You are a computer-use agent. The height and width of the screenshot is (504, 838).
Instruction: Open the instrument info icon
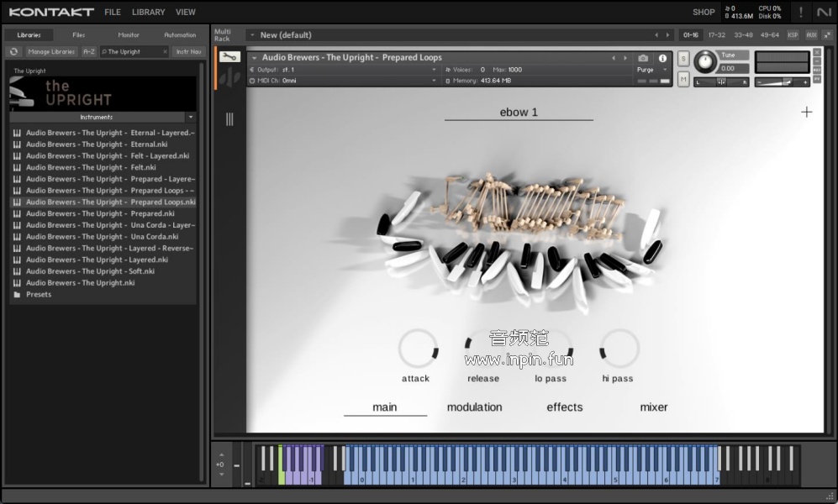662,58
